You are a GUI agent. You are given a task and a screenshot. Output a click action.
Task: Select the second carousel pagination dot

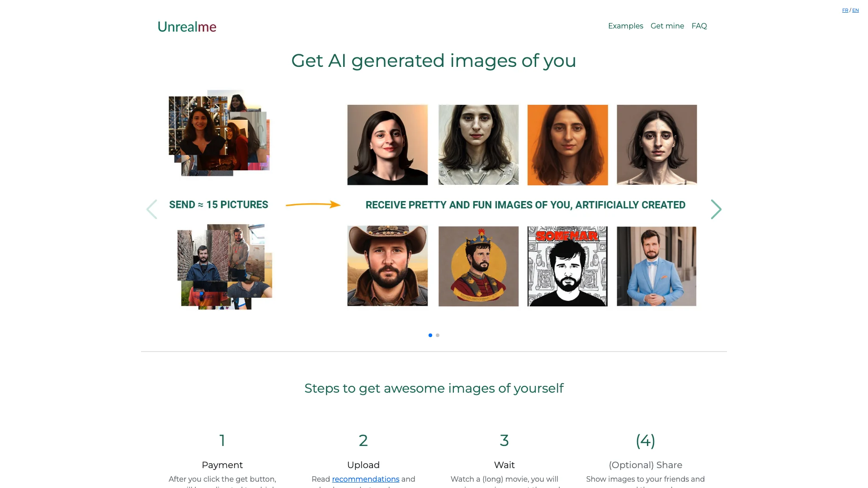438,335
